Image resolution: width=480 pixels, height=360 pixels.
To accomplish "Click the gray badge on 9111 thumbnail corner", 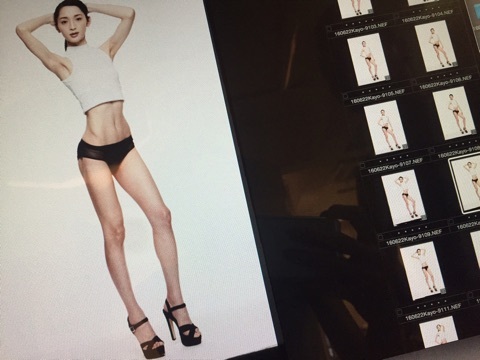I will (x=443, y=291).
